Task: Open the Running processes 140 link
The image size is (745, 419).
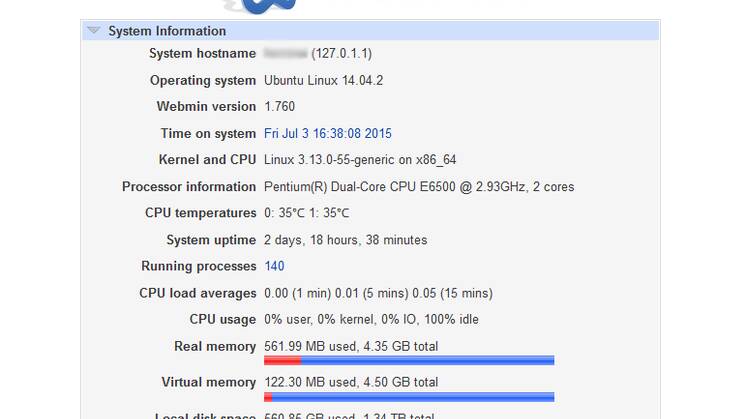Action: [274, 266]
